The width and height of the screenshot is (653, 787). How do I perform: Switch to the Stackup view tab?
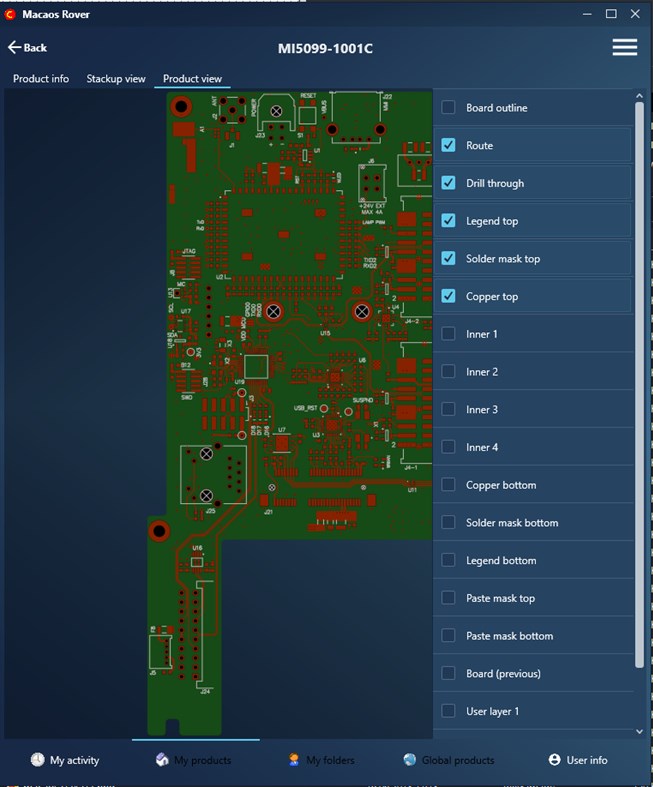(x=116, y=79)
